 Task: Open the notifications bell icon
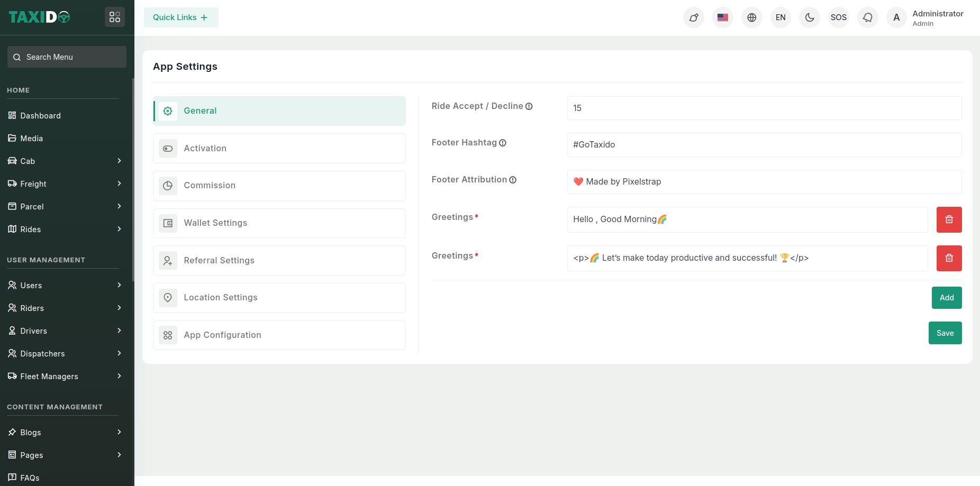(x=867, y=17)
